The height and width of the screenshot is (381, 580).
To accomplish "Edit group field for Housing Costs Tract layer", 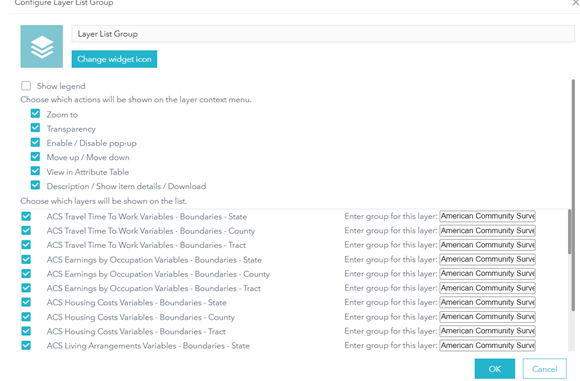I will coord(488,331).
